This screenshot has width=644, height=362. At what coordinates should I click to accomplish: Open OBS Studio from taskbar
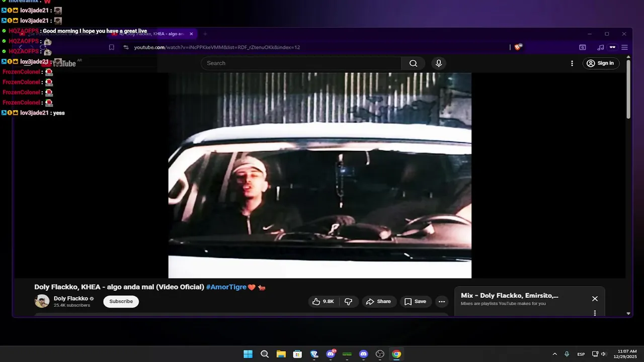(380, 354)
